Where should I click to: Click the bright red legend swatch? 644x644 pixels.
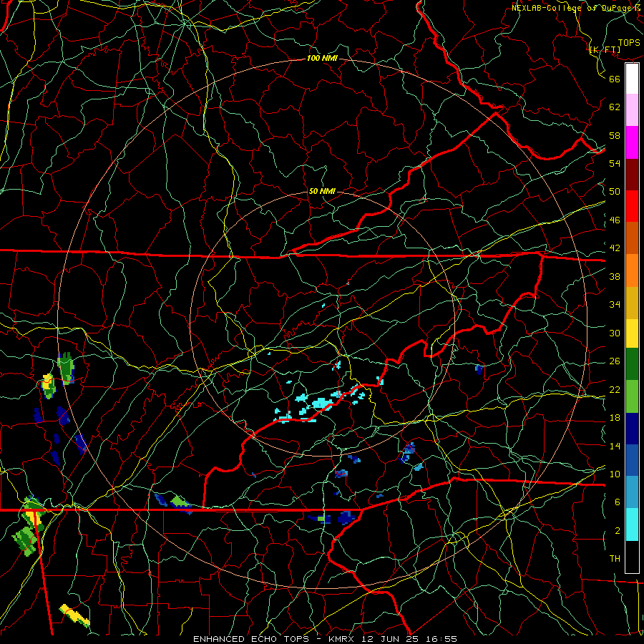[x=632, y=206]
